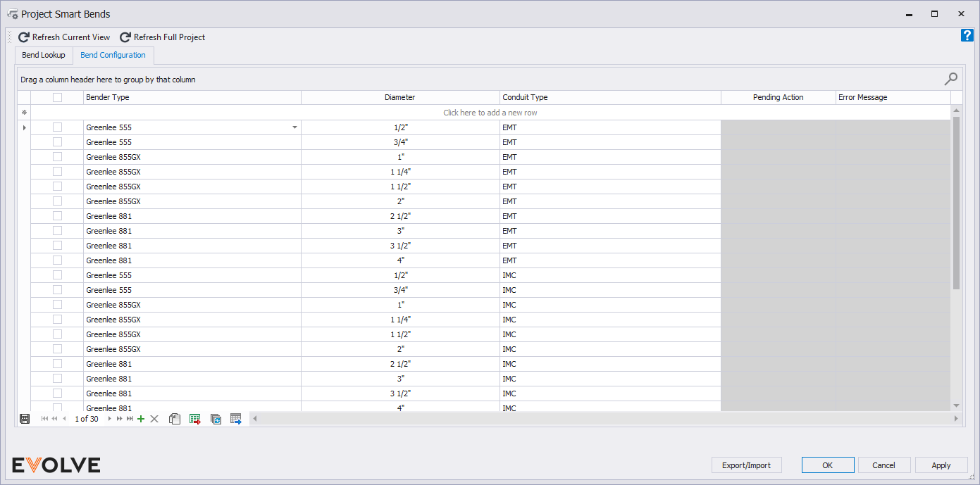
Task: Click horizontal scrollbar right arrow
Action: tap(956, 419)
